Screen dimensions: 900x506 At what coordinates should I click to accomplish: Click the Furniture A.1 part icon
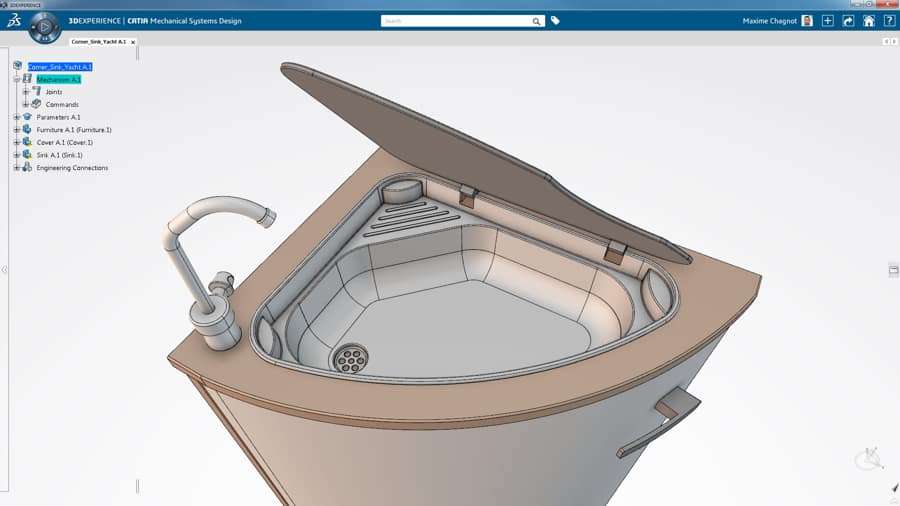27,129
